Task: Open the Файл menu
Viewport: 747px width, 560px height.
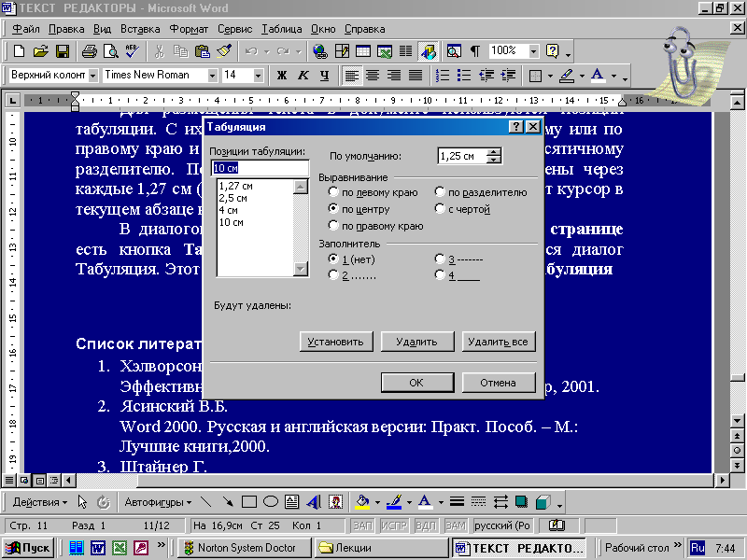Action: 26,29
